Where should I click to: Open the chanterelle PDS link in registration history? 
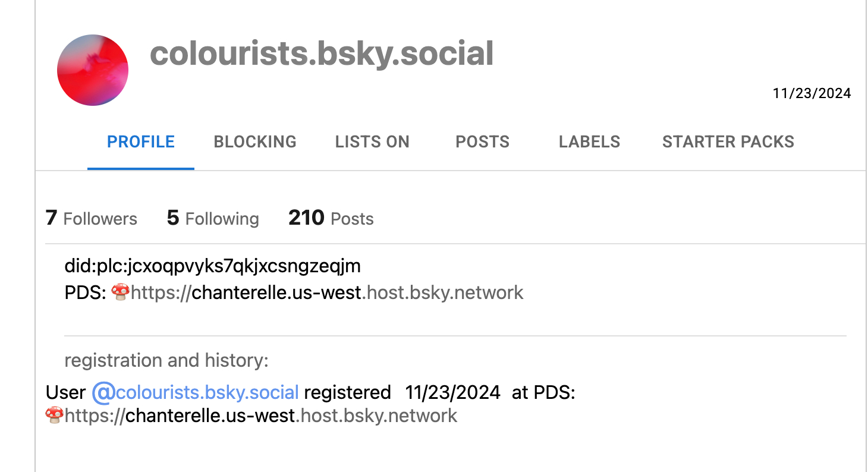261,416
